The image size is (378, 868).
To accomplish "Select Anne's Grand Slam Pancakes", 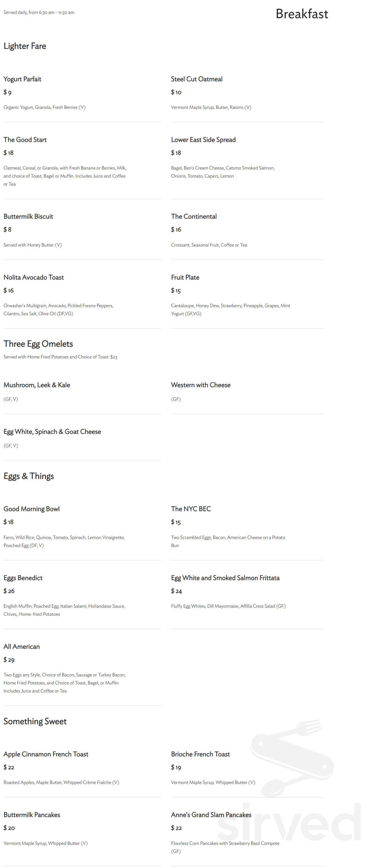I will pyautogui.click(x=211, y=815).
